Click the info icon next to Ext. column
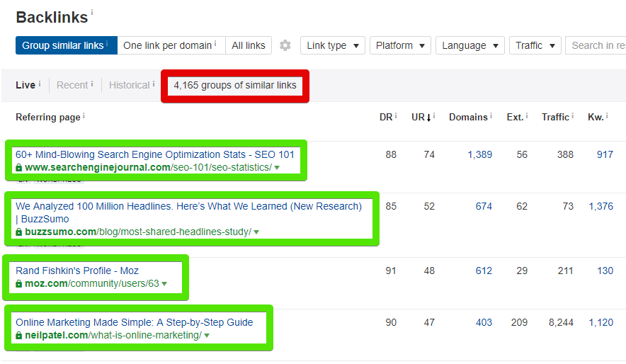626x364 pixels. [527, 115]
